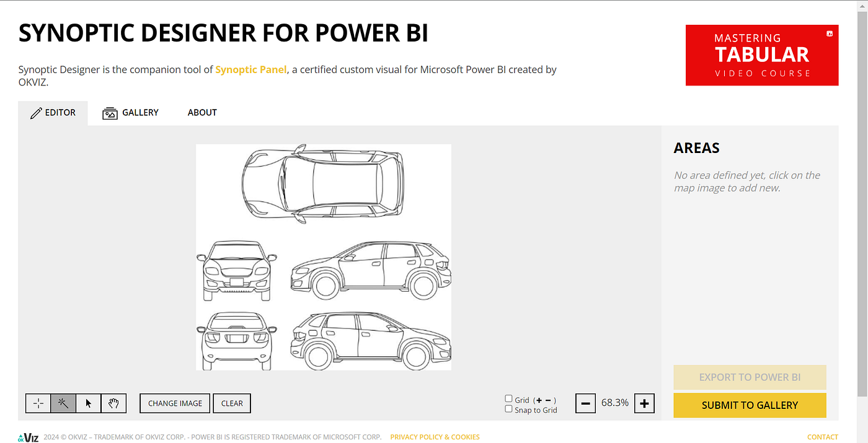868x443 pixels.
Task: Enable the Grid checkbox
Action: [508, 399]
